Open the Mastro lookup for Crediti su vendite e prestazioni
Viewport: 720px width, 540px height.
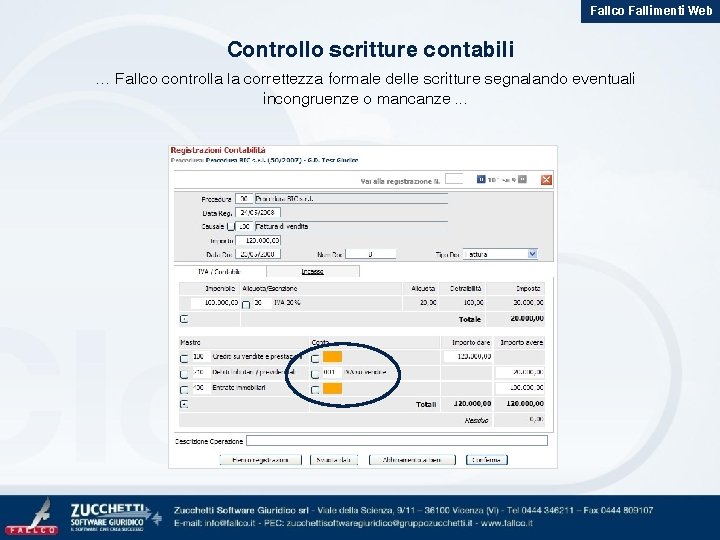pyautogui.click(x=184, y=358)
